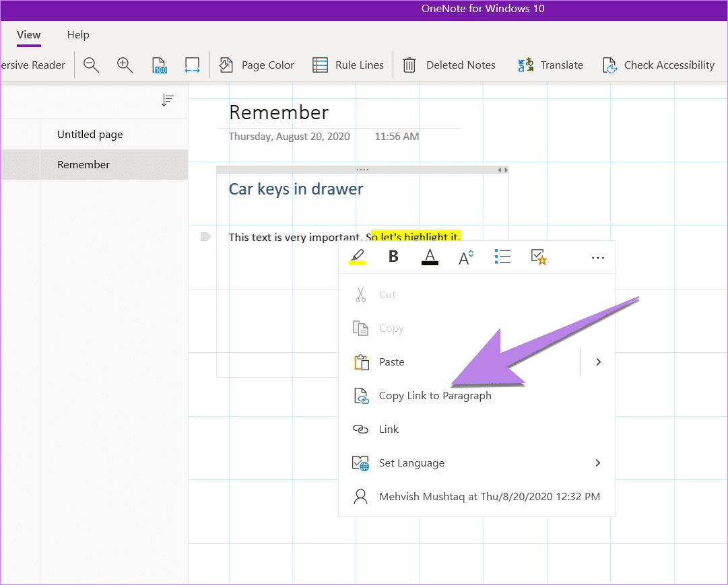
Task: Click the page time 11:56 AM
Action: 397,137
